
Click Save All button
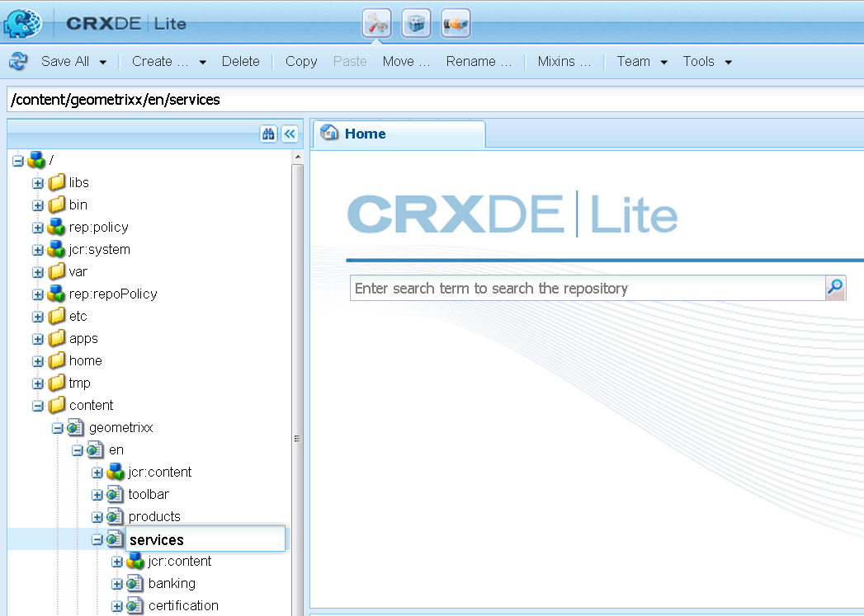(65, 61)
